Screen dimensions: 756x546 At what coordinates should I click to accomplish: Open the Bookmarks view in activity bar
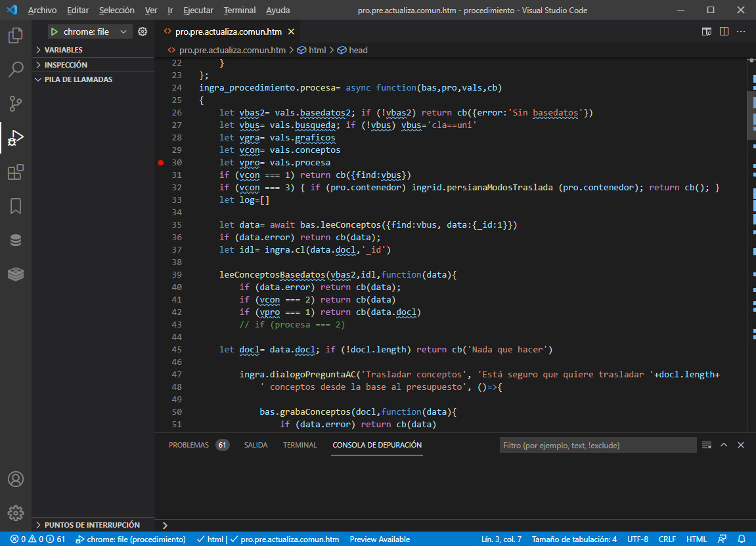pos(16,206)
